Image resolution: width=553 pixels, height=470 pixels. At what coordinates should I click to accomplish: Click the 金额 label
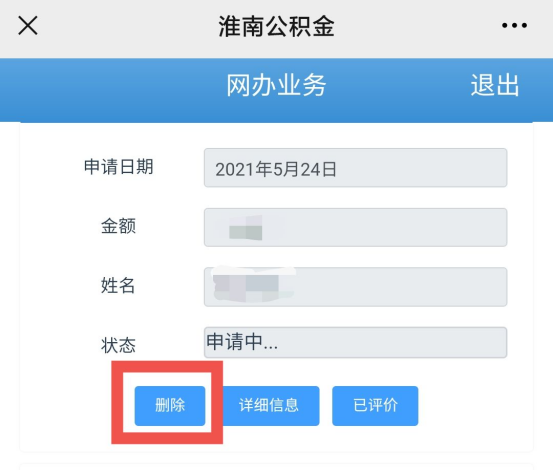pyautogui.click(x=118, y=226)
